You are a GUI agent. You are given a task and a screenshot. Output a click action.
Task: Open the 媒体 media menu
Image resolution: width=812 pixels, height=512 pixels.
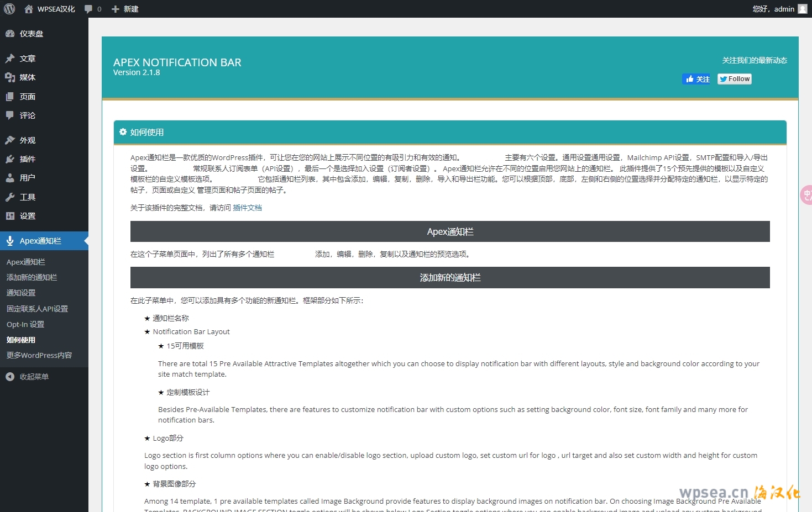click(x=27, y=77)
